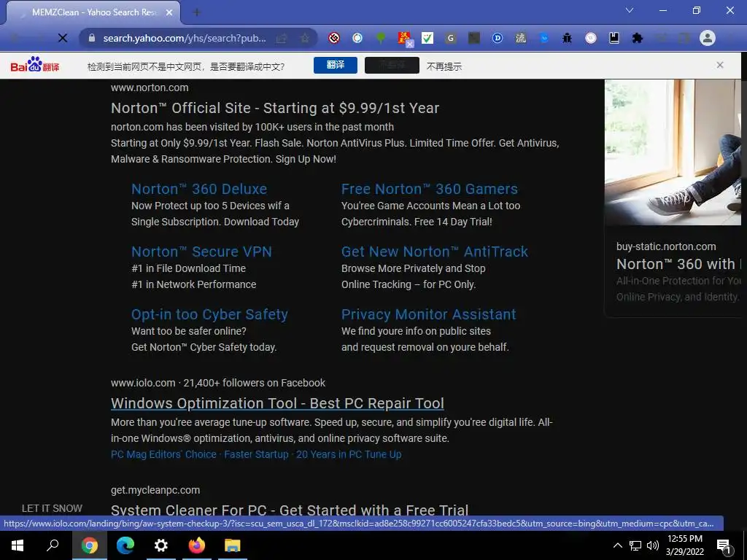The height and width of the screenshot is (560, 747).
Task: Open the Windows Start menu
Action: 18,545
